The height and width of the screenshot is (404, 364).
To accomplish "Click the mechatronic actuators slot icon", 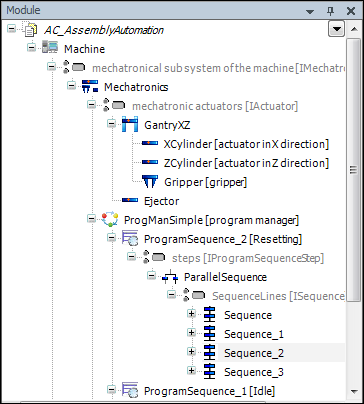I will pyautogui.click(x=114, y=105).
